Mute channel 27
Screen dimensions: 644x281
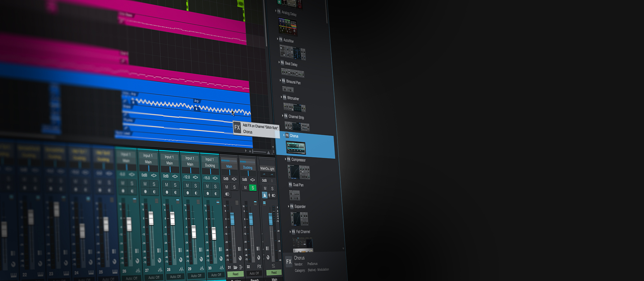coord(145,184)
